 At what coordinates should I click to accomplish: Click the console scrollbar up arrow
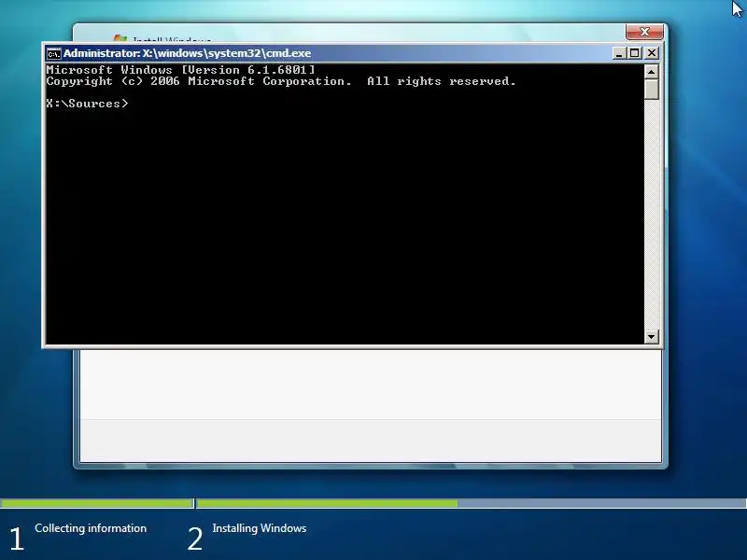[651, 72]
